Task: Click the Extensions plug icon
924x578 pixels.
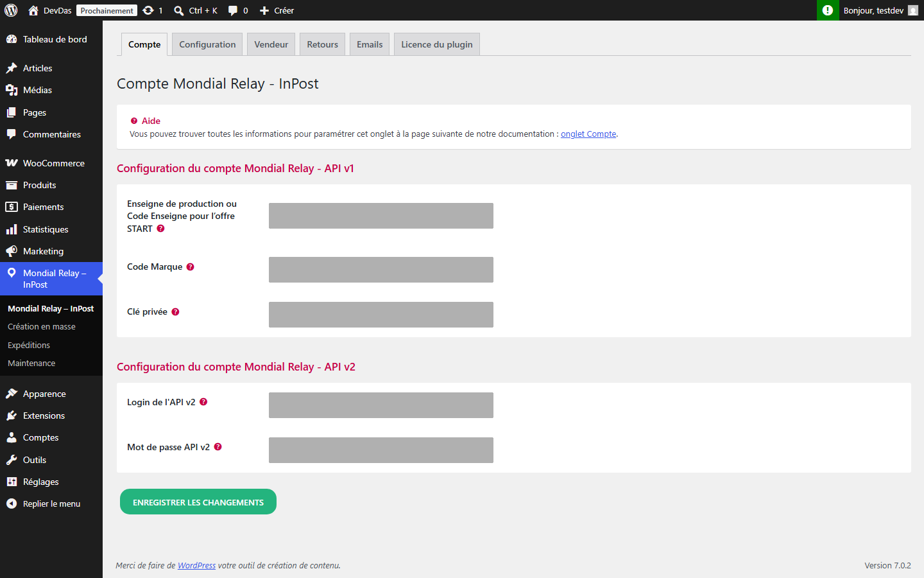Action: 12,416
